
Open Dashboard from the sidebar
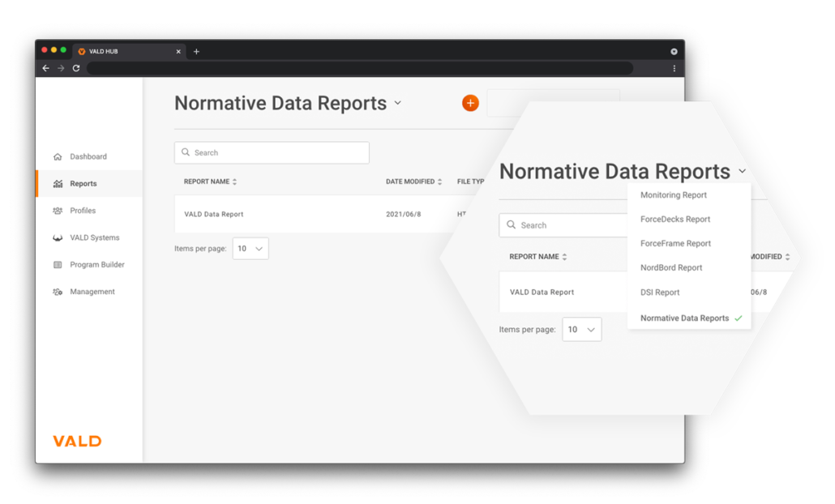89,156
